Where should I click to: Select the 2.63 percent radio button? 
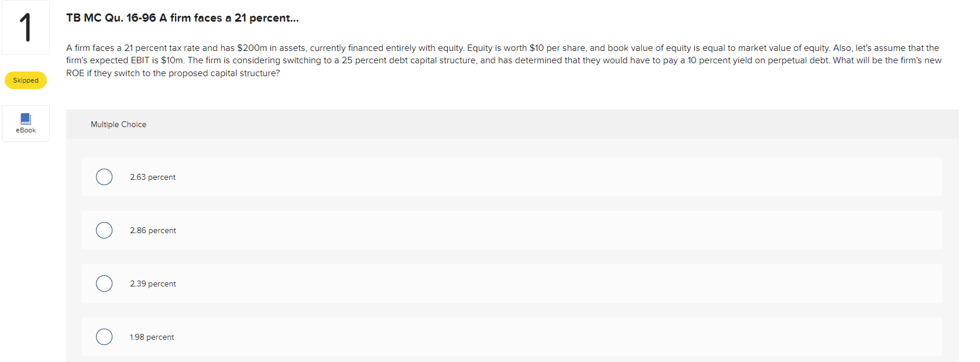point(104,176)
